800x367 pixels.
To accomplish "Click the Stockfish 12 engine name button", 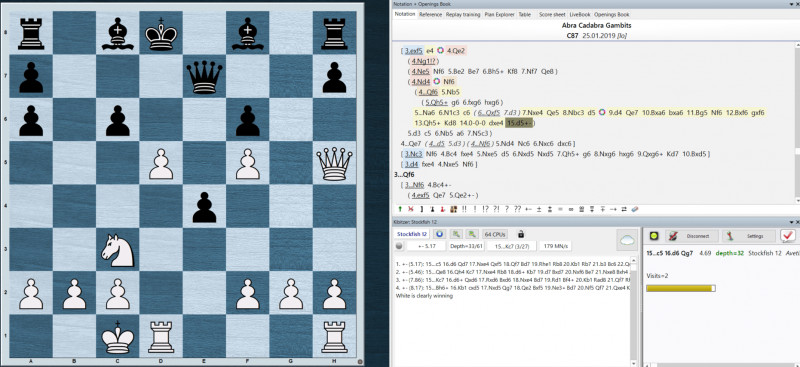I will [x=413, y=234].
